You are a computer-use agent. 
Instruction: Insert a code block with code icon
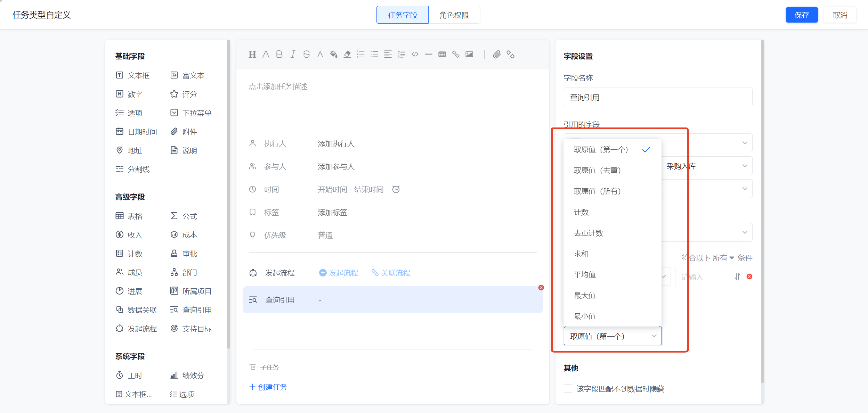click(x=415, y=54)
